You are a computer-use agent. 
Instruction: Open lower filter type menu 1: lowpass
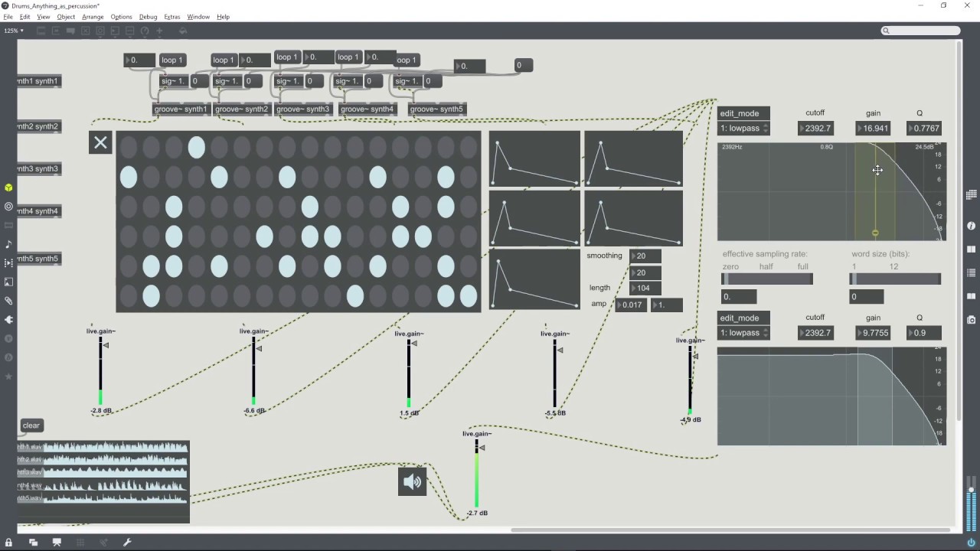coord(743,333)
